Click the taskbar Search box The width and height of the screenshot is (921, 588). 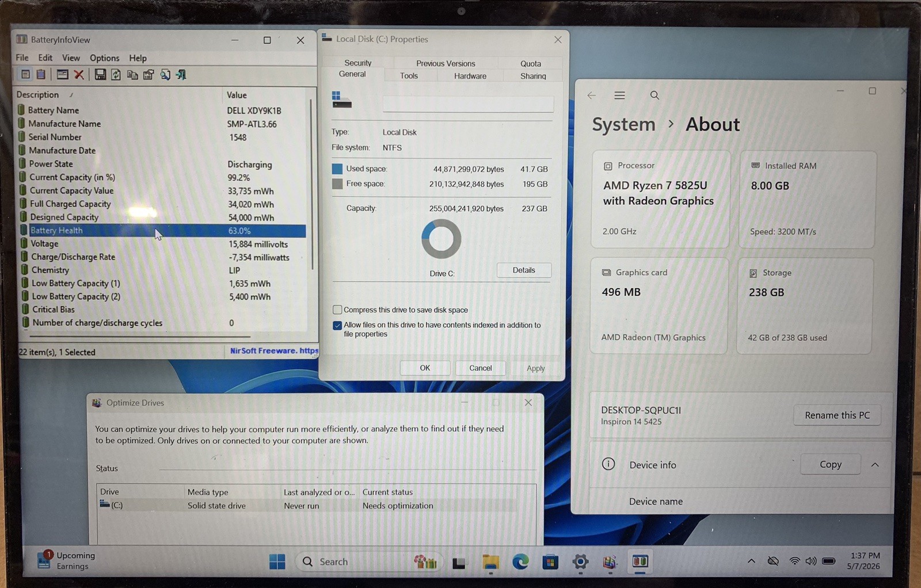pos(368,562)
